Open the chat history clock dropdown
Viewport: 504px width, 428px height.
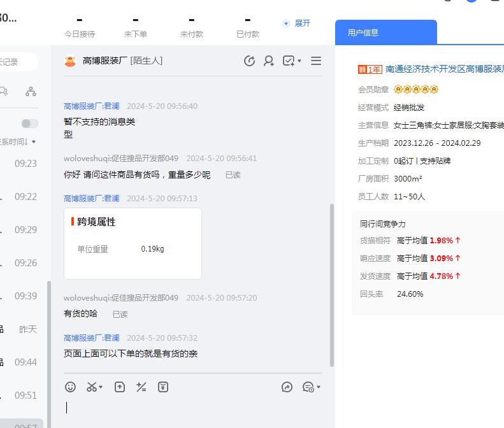click(312, 387)
